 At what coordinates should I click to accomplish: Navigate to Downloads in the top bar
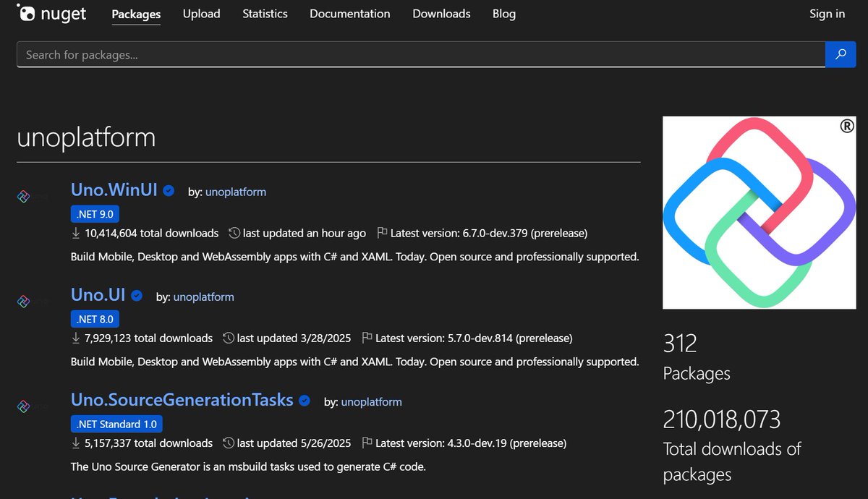[x=441, y=14]
